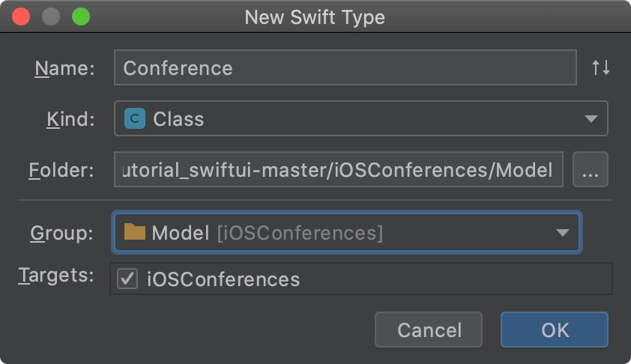Screen dimensions: 631x364
Task: Confirm creation with the OK button
Action: pos(555,330)
